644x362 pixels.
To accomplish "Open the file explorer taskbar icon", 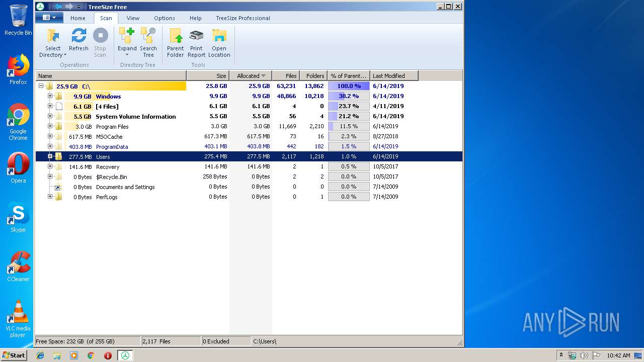I will pos(57,355).
